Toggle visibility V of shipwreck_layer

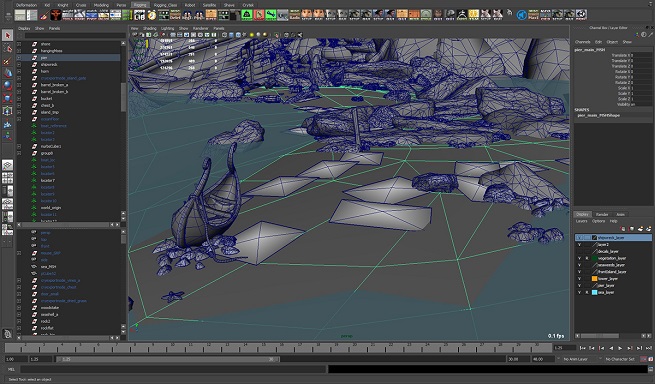click(579, 237)
